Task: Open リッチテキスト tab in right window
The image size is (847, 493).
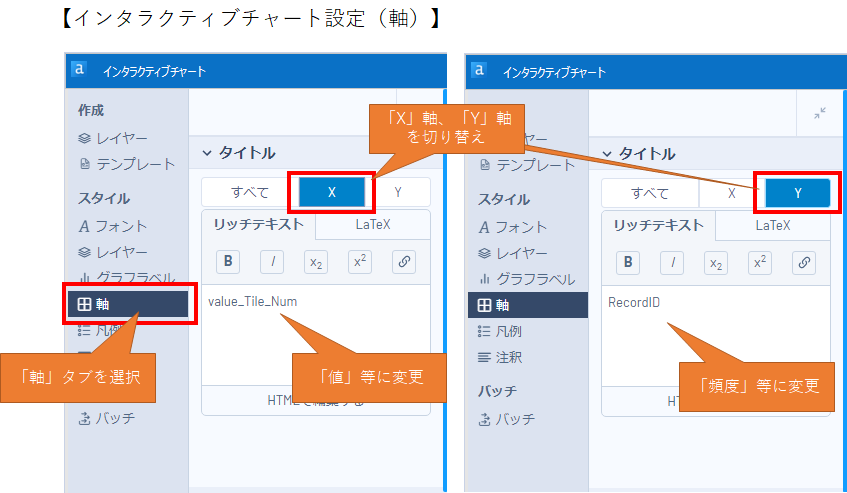Action: pyautogui.click(x=658, y=226)
